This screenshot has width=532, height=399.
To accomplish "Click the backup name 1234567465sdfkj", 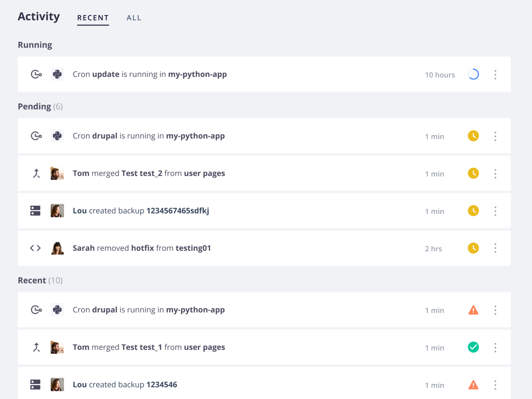I will (x=178, y=211).
